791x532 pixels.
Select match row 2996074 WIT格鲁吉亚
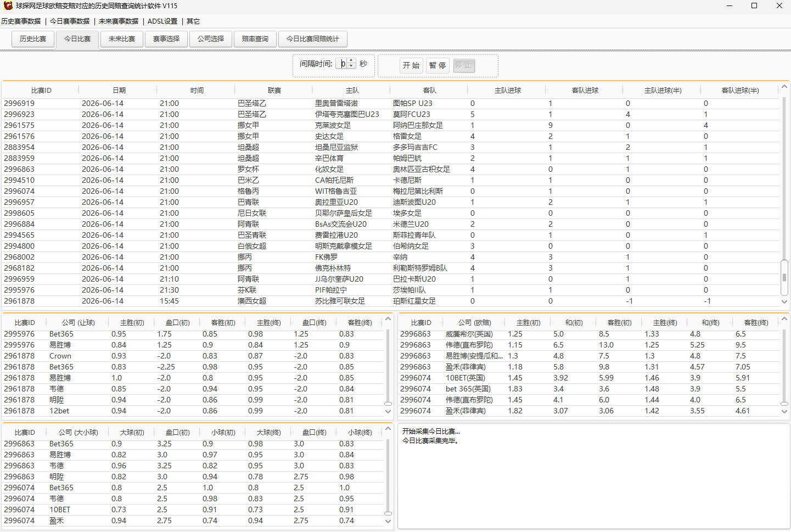391,191
